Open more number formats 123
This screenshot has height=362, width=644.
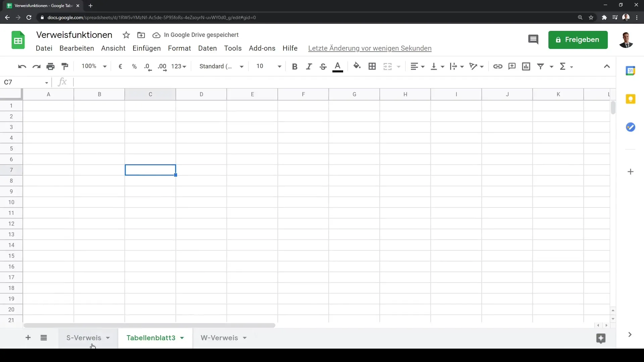[x=179, y=66]
